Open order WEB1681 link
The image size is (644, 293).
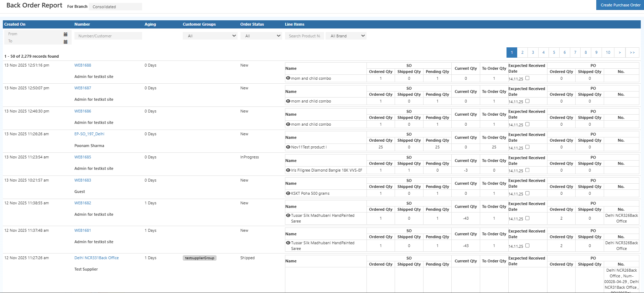pos(83,230)
